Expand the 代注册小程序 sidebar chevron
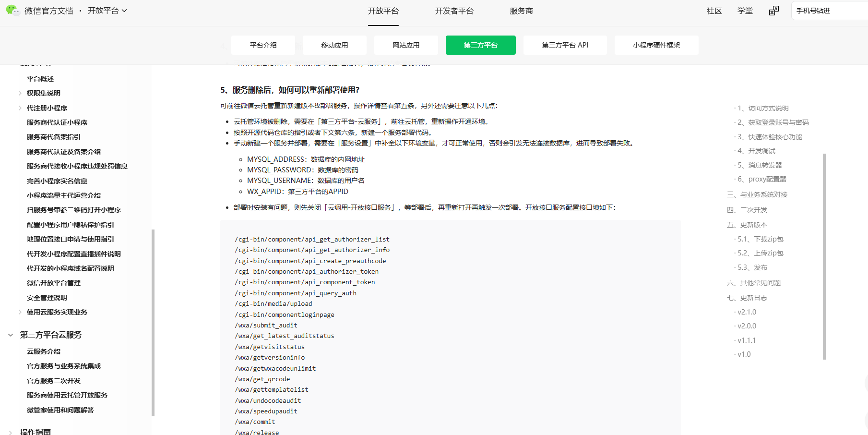 [x=20, y=108]
